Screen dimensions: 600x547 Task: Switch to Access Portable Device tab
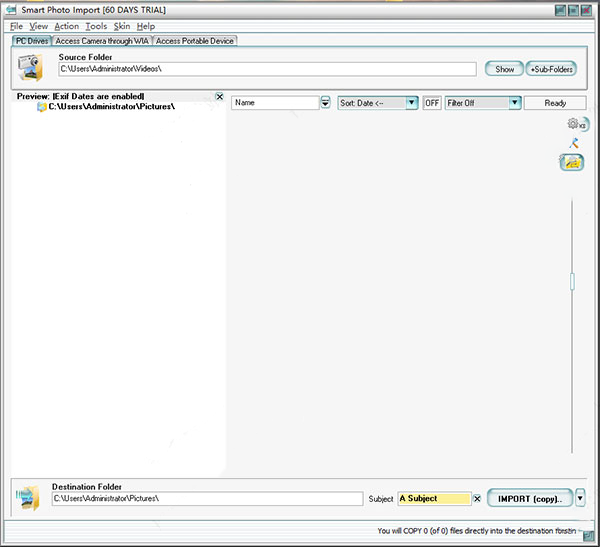tap(195, 41)
